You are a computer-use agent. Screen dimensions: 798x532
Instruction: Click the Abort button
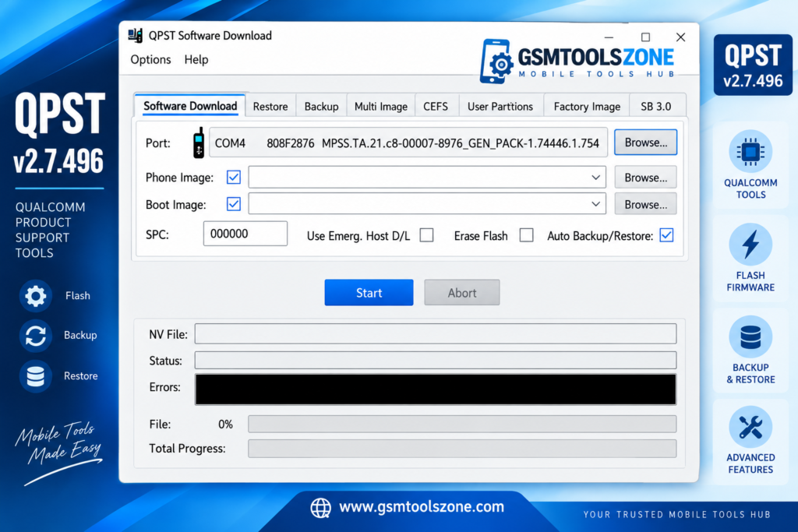(x=462, y=292)
